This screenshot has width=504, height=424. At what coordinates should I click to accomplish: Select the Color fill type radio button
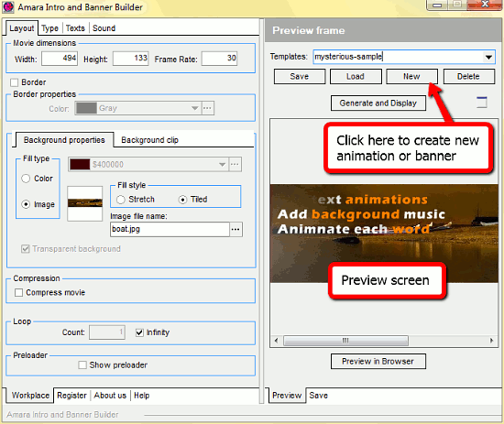(x=26, y=179)
